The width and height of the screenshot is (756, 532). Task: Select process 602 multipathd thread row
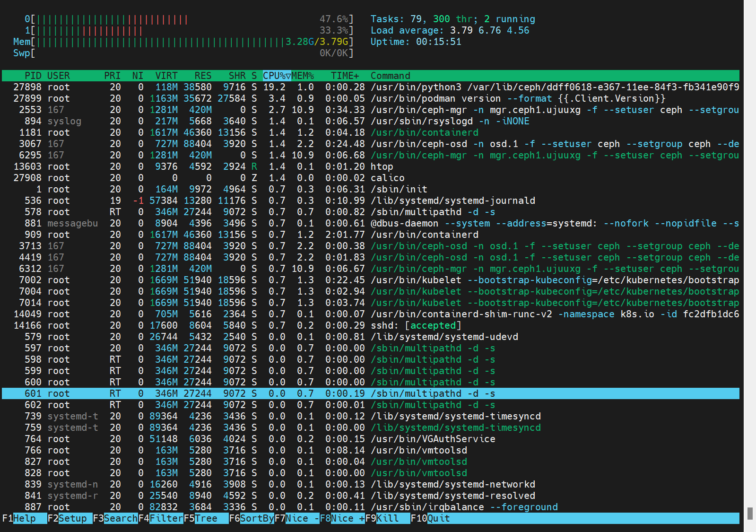pyautogui.click(x=371, y=405)
